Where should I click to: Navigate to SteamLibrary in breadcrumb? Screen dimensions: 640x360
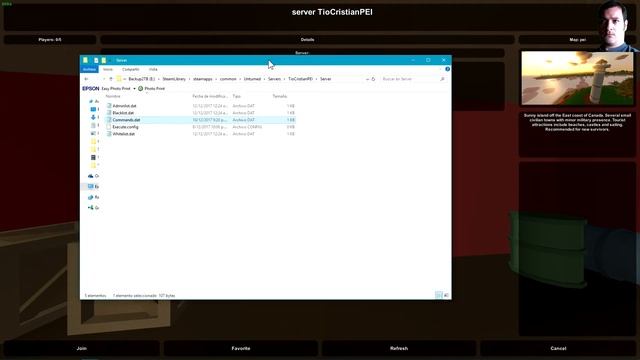pos(174,79)
